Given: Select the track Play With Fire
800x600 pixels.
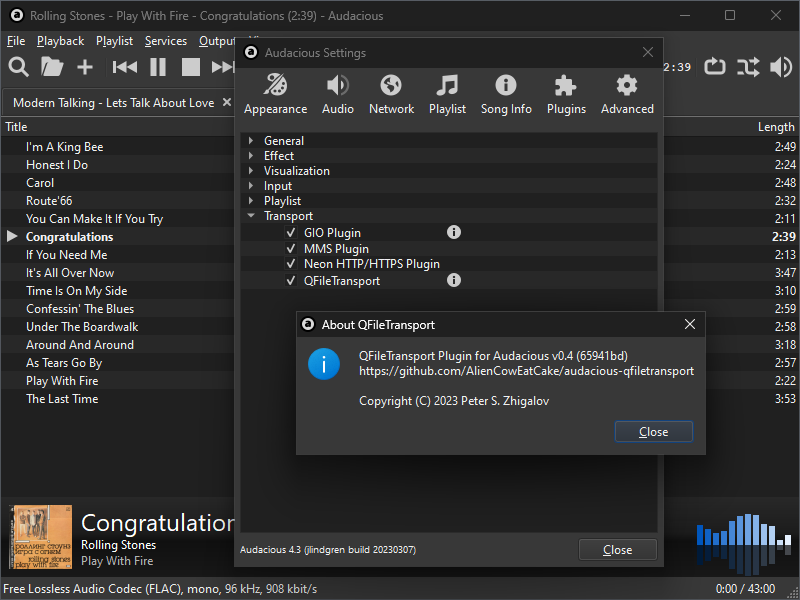Looking at the screenshot, I should (62, 381).
